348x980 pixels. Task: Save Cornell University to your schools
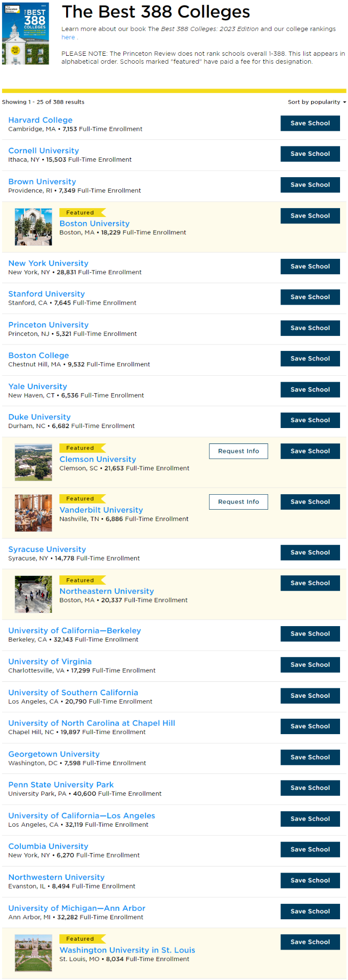tap(310, 154)
